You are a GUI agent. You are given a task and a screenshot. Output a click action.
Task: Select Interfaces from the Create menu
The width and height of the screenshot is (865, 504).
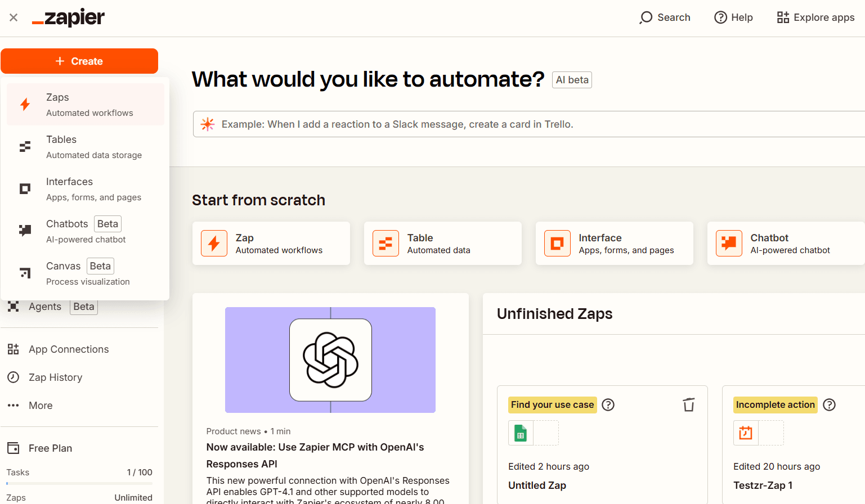click(x=86, y=189)
